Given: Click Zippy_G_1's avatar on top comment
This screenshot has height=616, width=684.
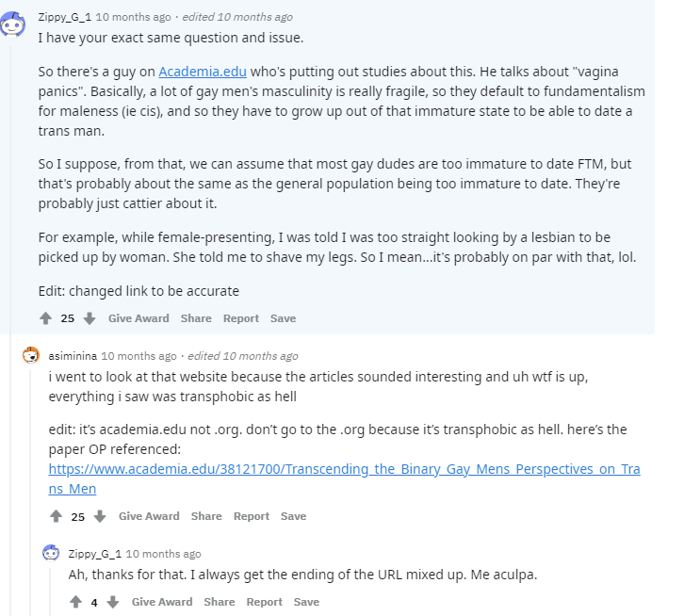Looking at the screenshot, I should [12, 24].
